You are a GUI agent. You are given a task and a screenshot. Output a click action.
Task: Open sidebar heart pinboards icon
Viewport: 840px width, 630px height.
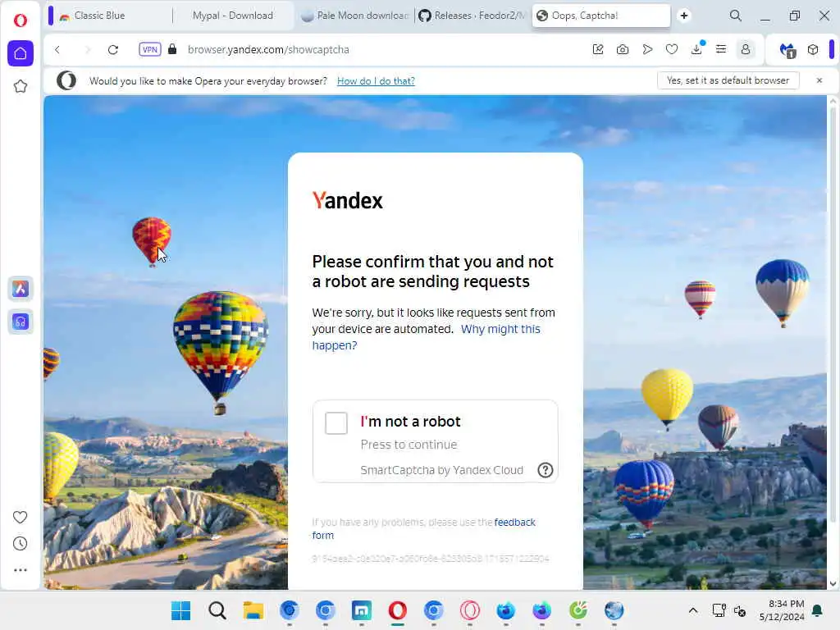point(21,517)
